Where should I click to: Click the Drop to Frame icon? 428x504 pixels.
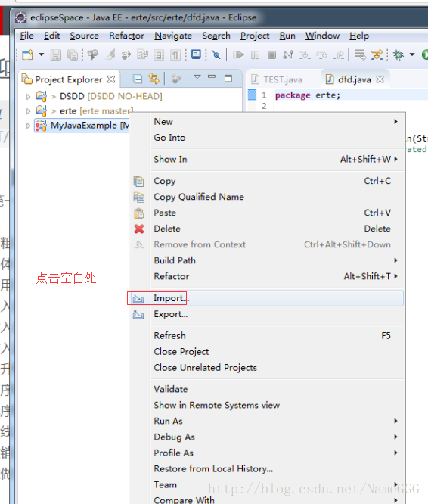click(360, 55)
